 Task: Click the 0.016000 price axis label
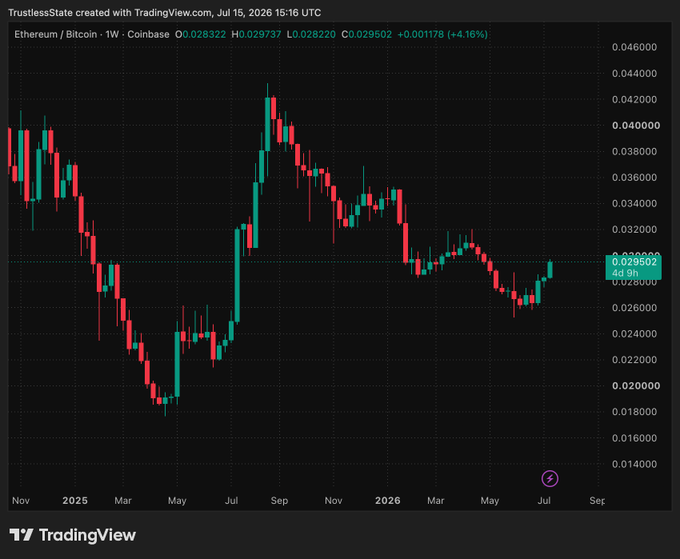point(634,438)
